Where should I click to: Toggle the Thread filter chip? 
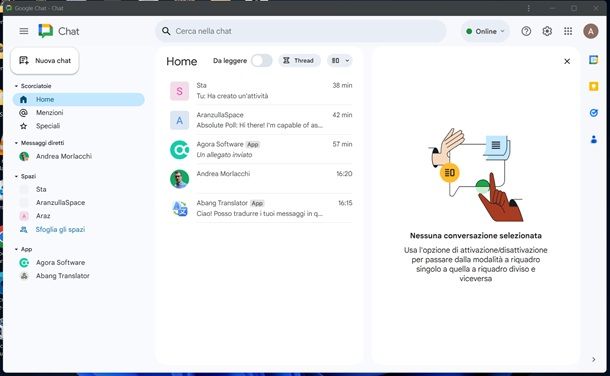[x=299, y=61]
